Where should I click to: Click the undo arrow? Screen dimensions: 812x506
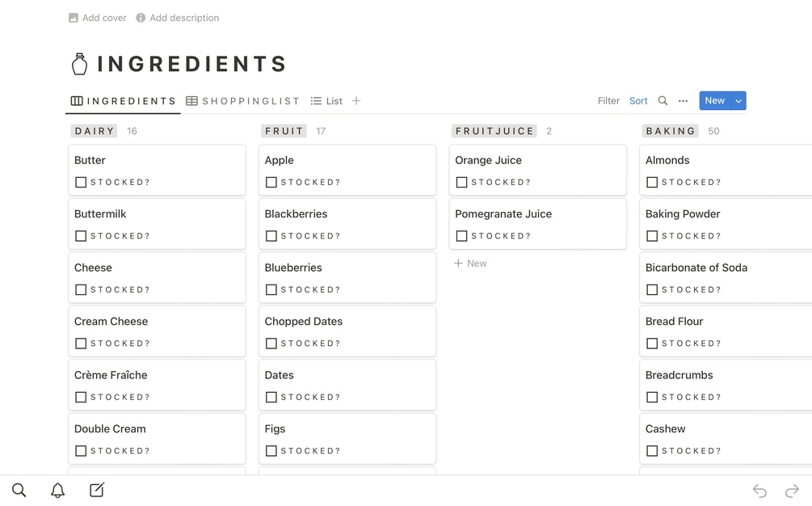759,491
